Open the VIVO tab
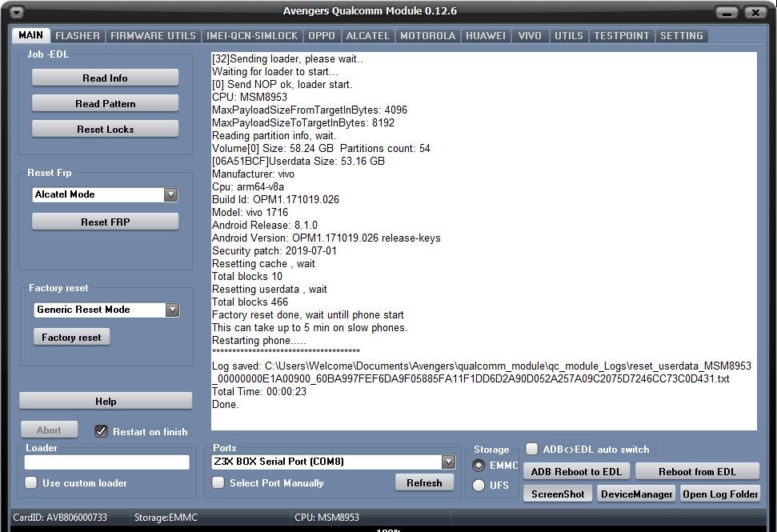The height and width of the screenshot is (532, 777). [x=530, y=36]
